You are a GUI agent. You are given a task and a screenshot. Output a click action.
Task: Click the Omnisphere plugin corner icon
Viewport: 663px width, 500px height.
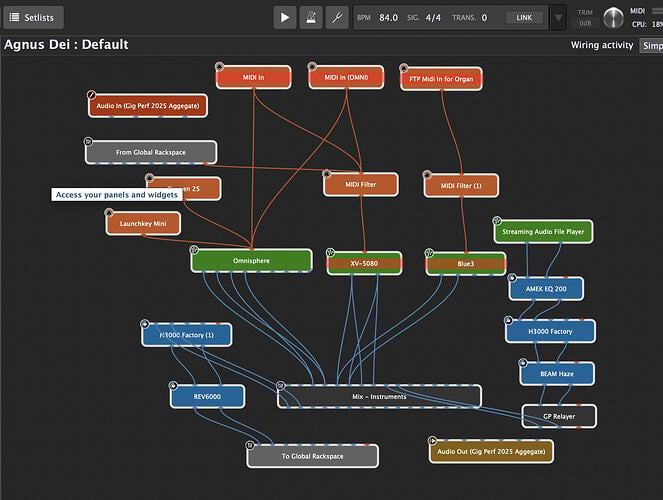[194, 250]
